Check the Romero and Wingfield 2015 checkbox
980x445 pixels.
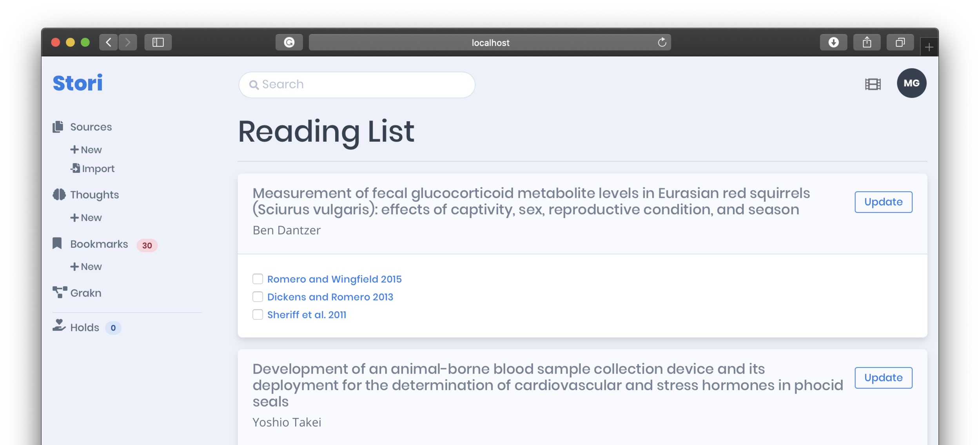(258, 279)
